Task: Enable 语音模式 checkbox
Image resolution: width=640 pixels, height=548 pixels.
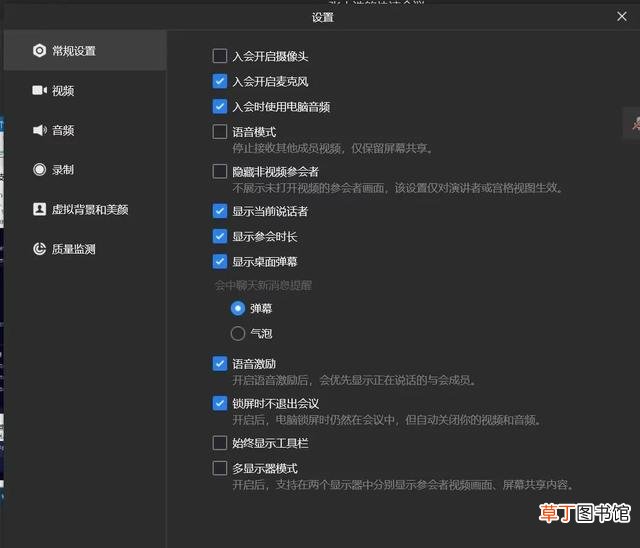Action: (x=220, y=132)
